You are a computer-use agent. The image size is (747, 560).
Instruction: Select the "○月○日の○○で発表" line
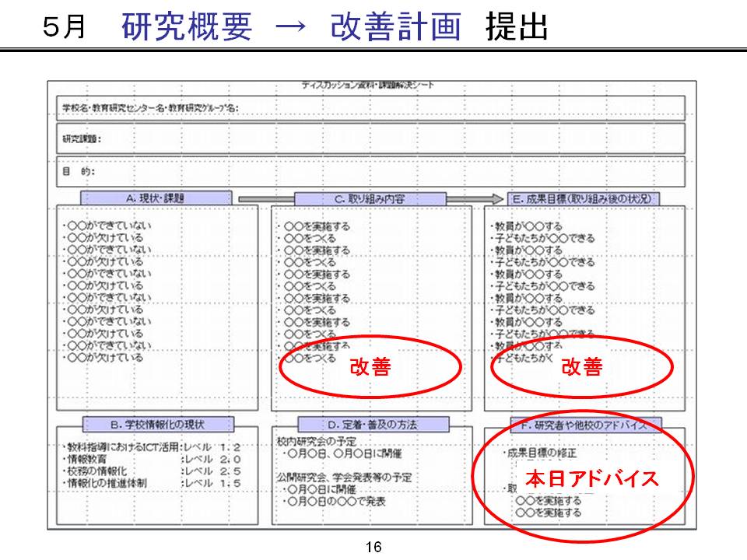click(334, 501)
